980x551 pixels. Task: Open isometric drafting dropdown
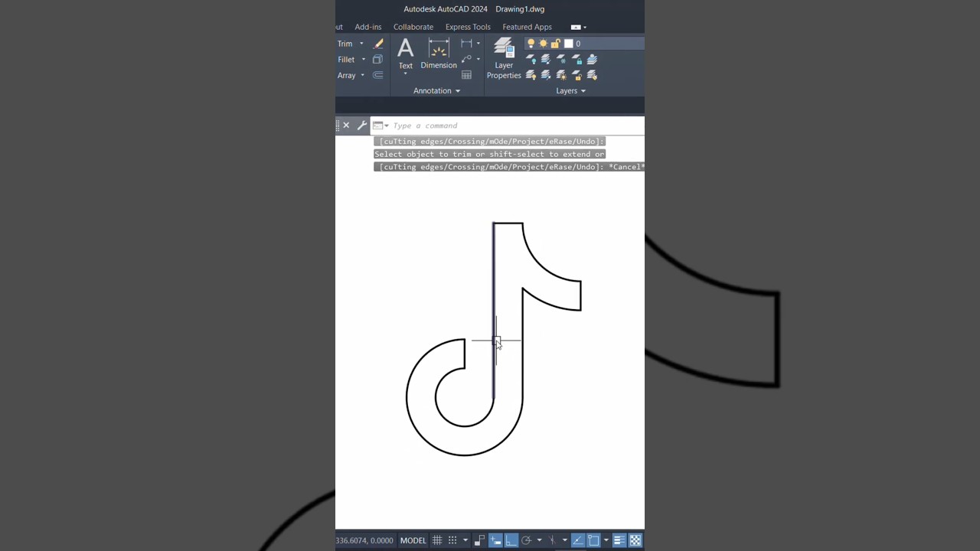point(564,540)
